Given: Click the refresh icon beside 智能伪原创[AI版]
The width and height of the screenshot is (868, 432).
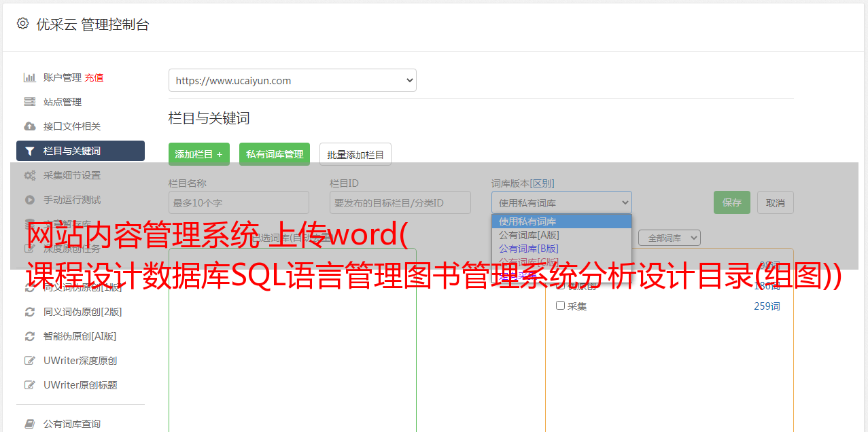Looking at the screenshot, I should (29, 336).
